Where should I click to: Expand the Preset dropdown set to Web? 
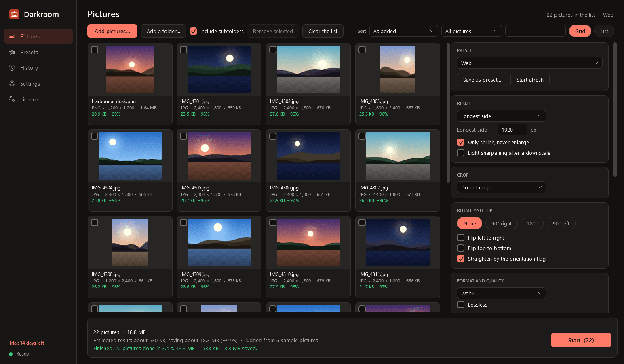point(529,63)
